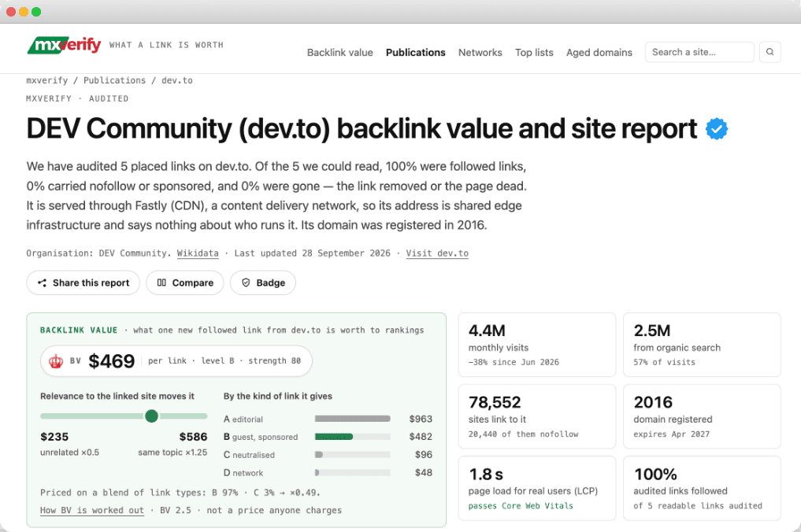Click the $96 neutralised price

click(424, 454)
